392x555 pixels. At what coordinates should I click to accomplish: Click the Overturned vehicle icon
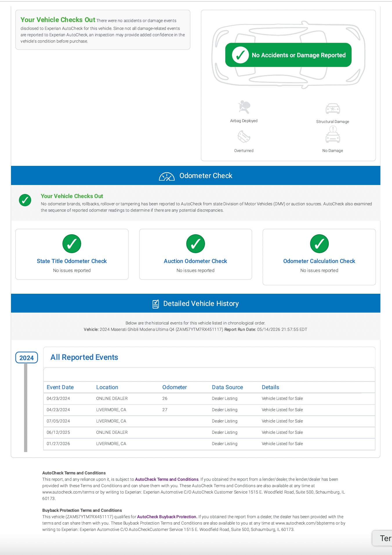tap(244, 137)
